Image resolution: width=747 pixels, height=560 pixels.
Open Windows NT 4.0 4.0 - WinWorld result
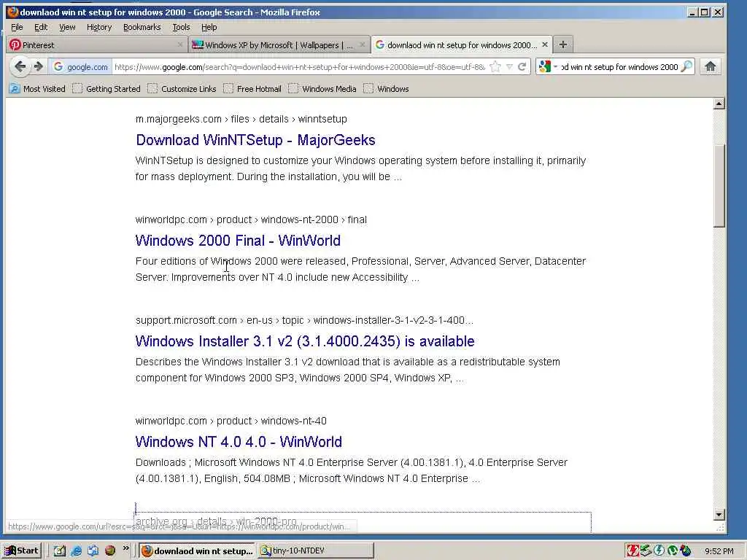click(x=239, y=441)
